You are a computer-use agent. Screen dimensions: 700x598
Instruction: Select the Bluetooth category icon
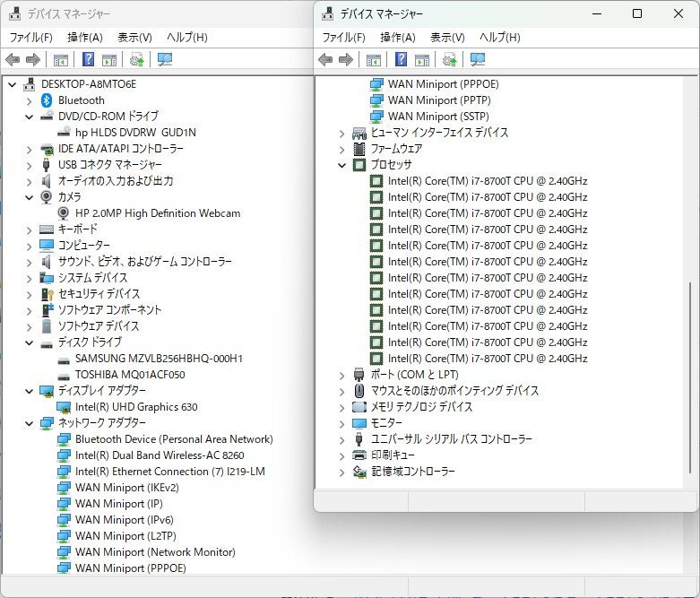tap(47, 100)
